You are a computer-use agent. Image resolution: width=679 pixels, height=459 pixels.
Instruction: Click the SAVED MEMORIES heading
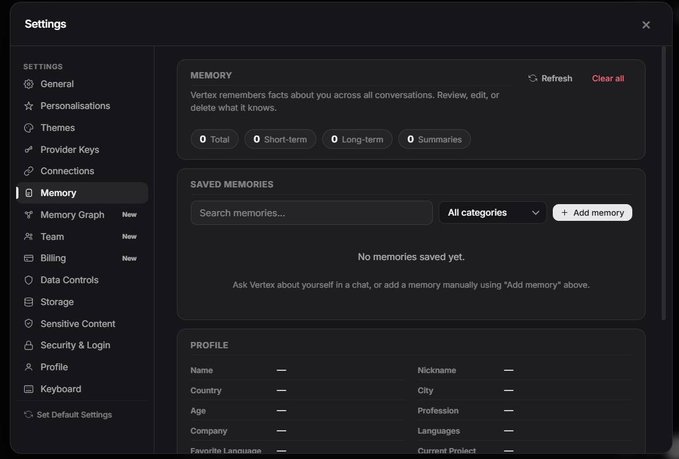point(232,184)
